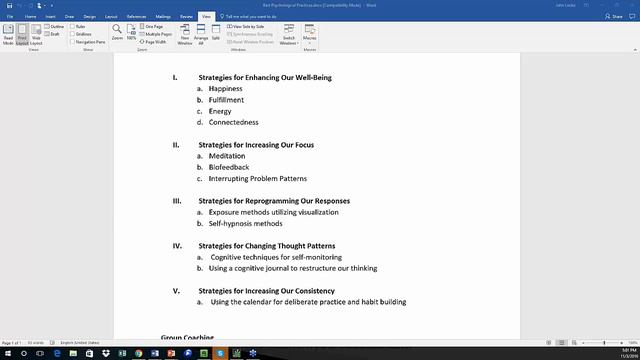Click the Share button

coord(613,17)
